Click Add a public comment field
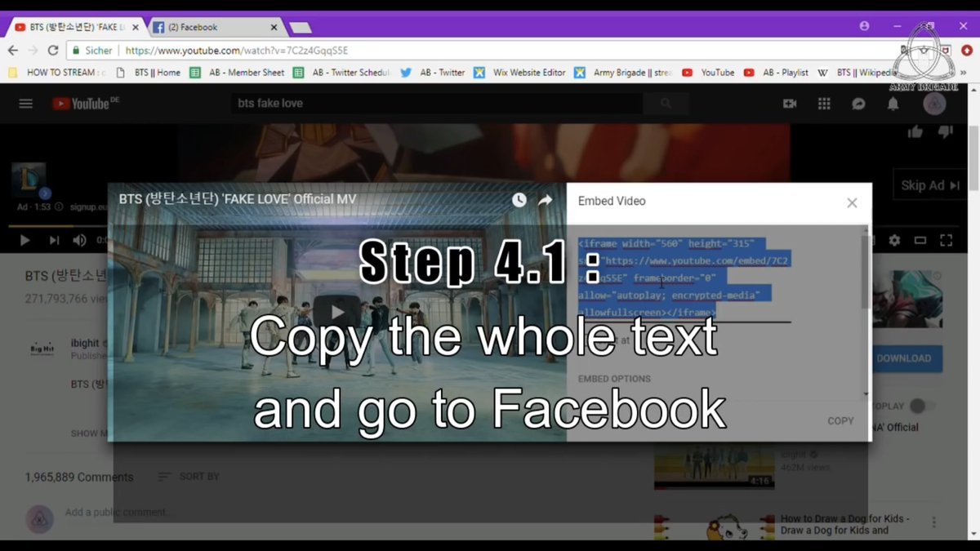 [x=118, y=513]
